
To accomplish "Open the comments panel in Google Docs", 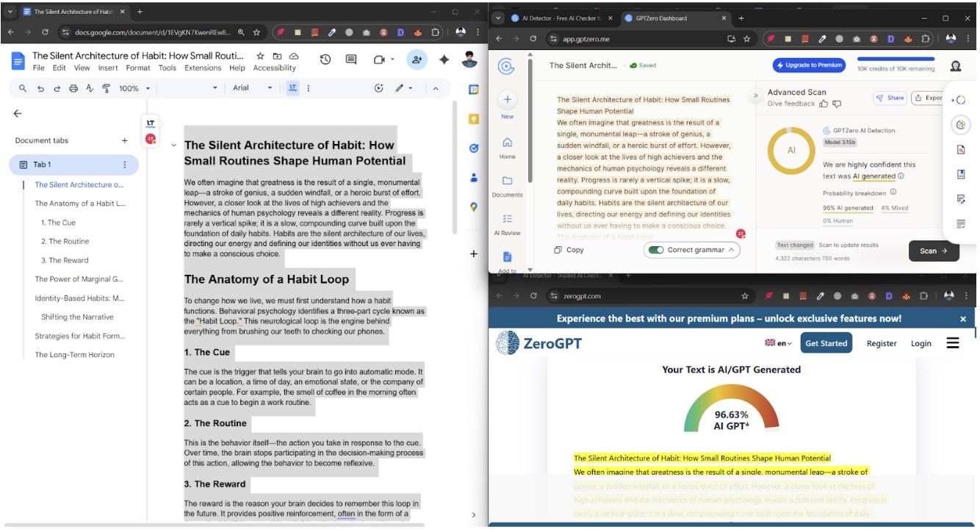I will tap(351, 60).
